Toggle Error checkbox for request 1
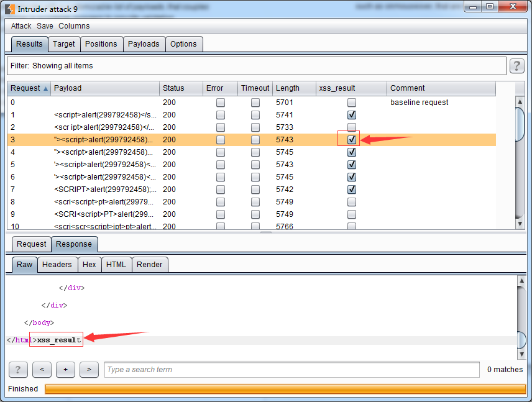The width and height of the screenshot is (532, 402). [220, 115]
